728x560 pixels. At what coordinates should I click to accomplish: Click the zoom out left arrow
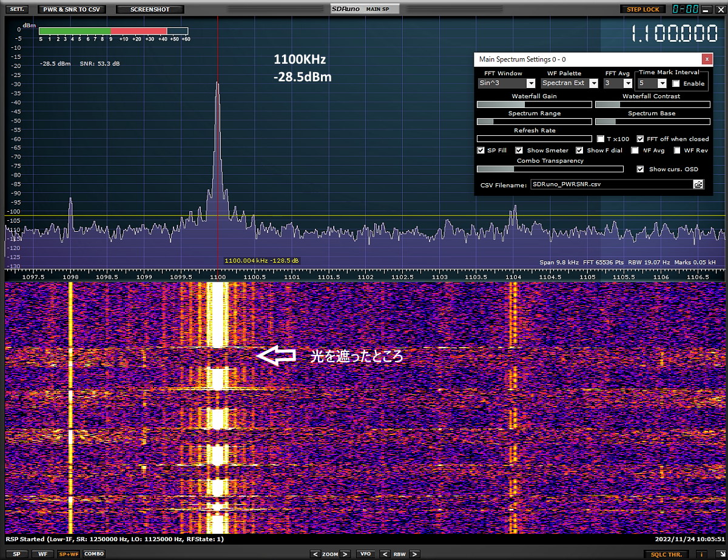(x=315, y=554)
